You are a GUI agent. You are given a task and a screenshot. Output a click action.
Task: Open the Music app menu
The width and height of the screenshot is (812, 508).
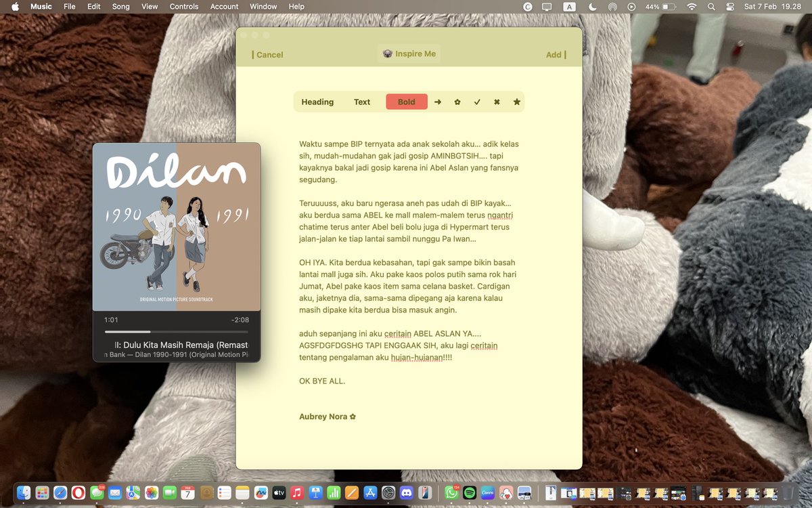point(41,7)
